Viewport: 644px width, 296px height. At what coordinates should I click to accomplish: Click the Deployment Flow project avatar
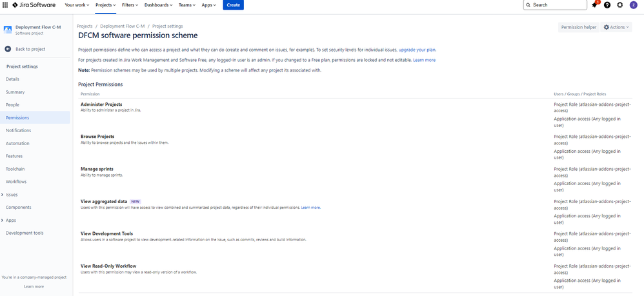click(8, 30)
